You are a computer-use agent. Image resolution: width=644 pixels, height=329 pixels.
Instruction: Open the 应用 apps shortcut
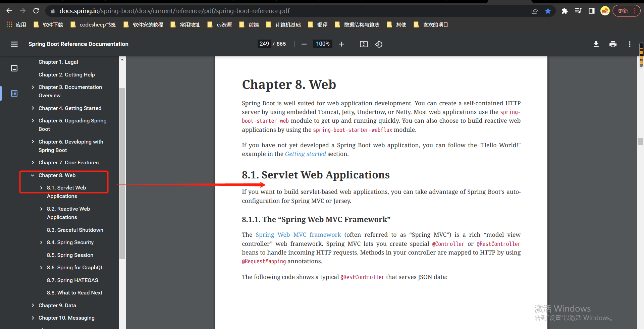coord(16,24)
